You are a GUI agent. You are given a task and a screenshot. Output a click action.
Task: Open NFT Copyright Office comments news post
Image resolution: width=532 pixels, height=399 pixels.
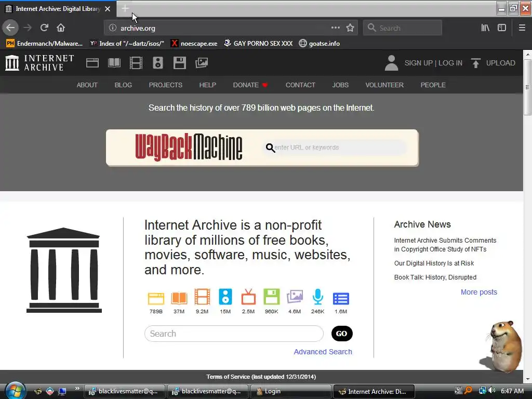pyautogui.click(x=445, y=245)
